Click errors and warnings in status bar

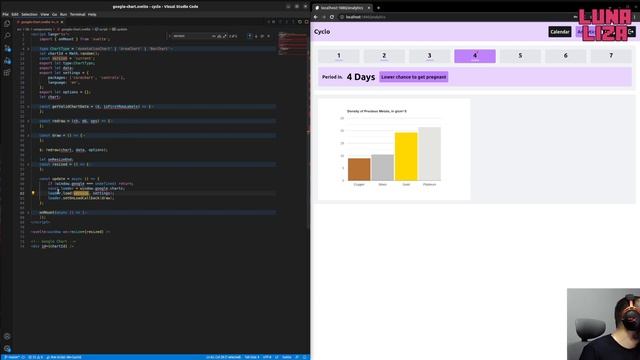[36, 357]
